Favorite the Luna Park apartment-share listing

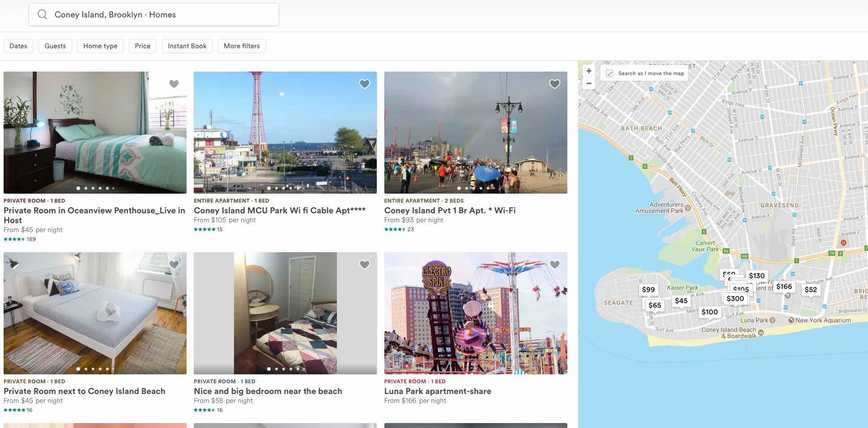[x=555, y=264]
